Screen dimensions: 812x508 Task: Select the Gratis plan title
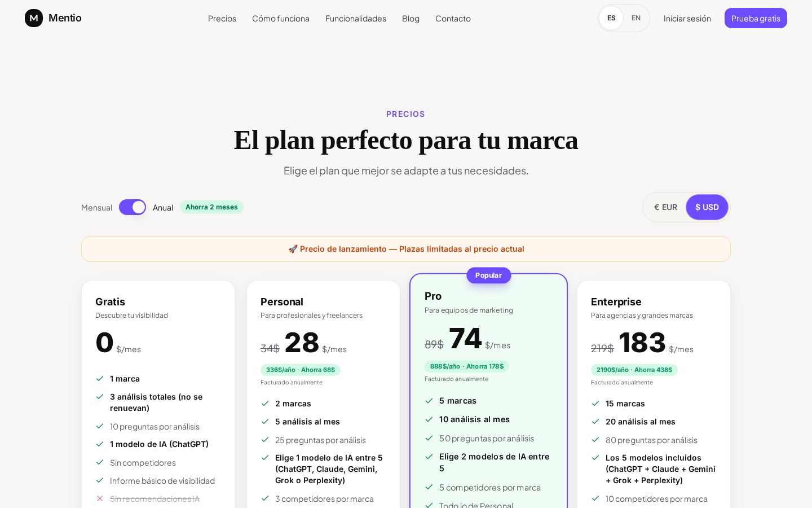pyautogui.click(x=110, y=302)
